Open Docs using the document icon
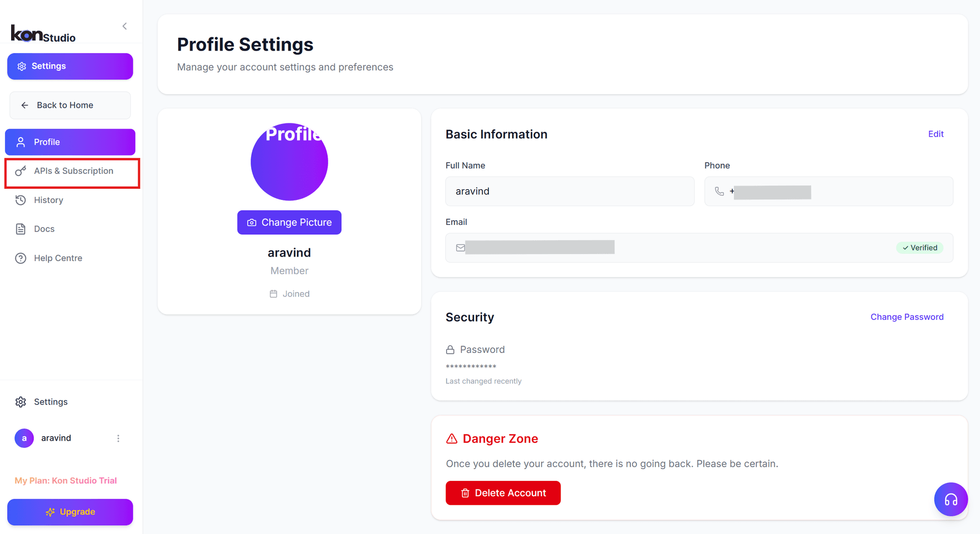This screenshot has height=534, width=980. (x=20, y=228)
